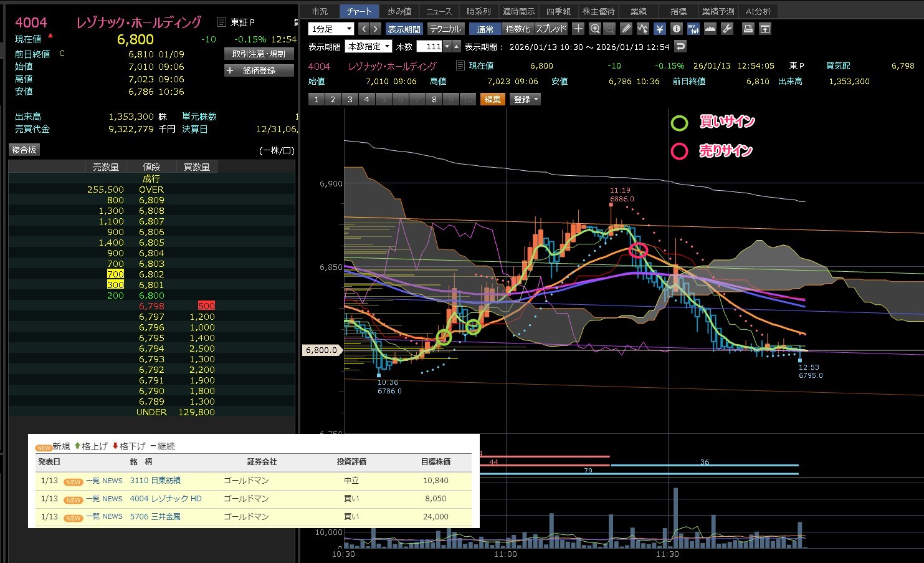
Task: Click the reset display period arrow icon
Action: (x=680, y=46)
